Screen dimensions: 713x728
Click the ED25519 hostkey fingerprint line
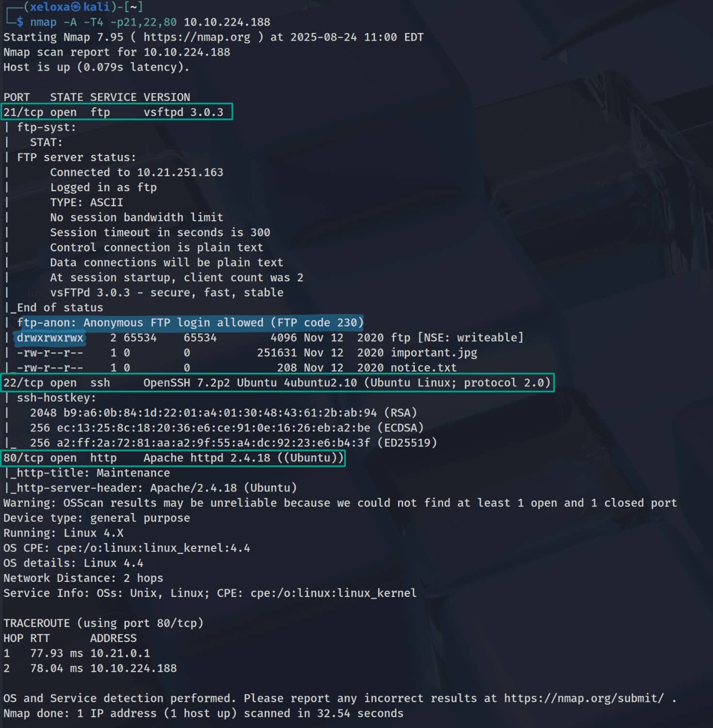point(233,443)
